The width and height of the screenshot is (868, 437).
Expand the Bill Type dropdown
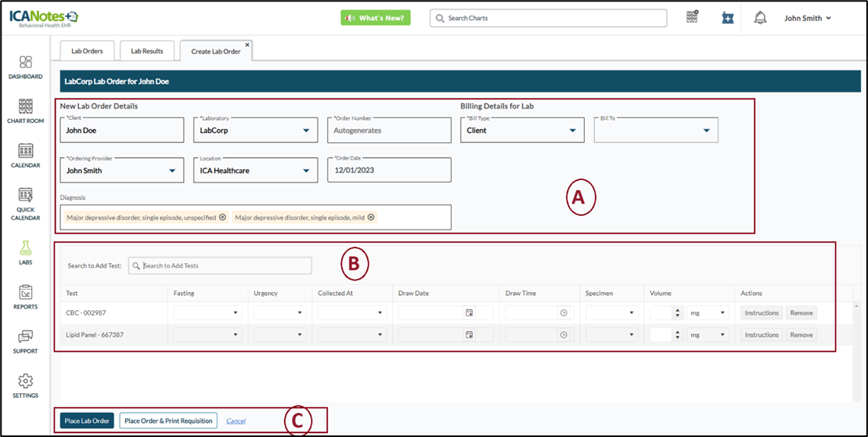pyautogui.click(x=573, y=131)
